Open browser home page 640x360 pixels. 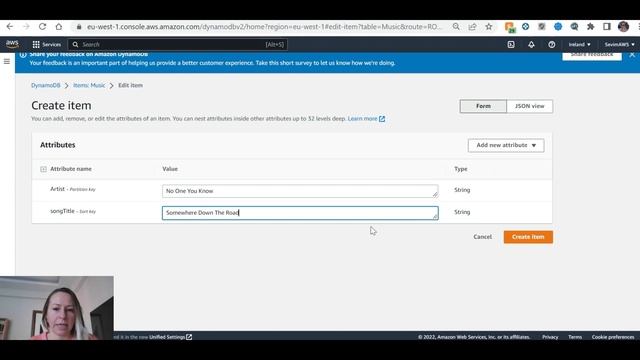point(59,27)
